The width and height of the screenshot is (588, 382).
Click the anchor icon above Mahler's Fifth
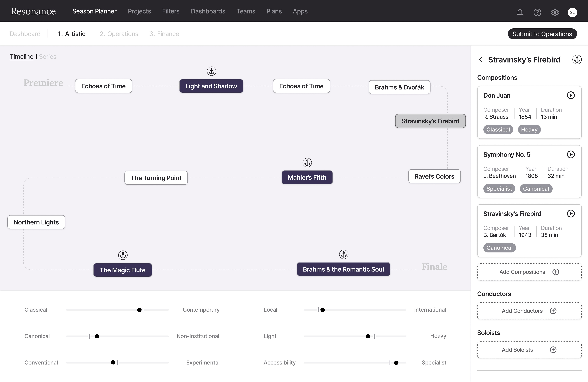(307, 163)
